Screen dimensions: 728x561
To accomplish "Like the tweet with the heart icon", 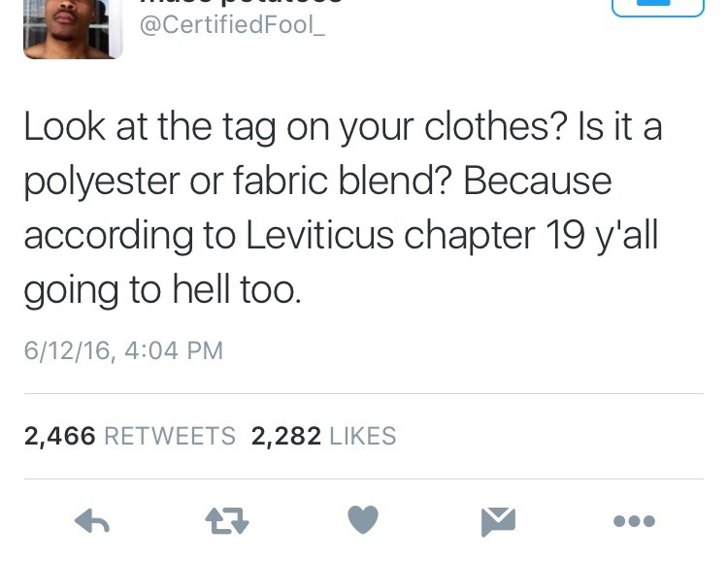I will pyautogui.click(x=363, y=519).
